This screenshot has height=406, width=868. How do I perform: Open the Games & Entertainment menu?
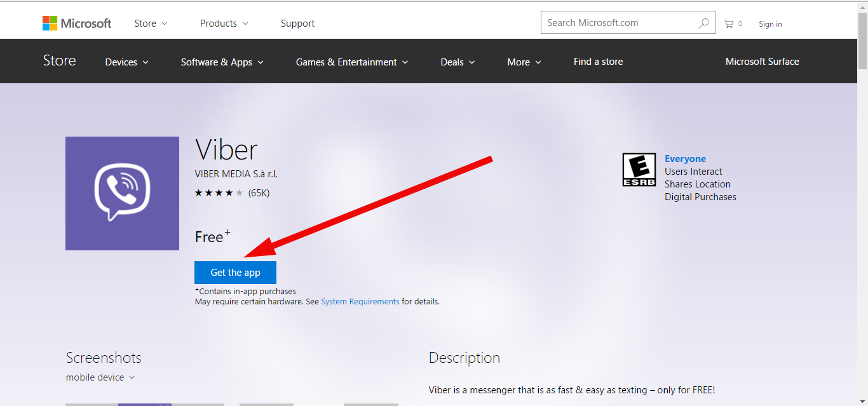pyautogui.click(x=352, y=62)
